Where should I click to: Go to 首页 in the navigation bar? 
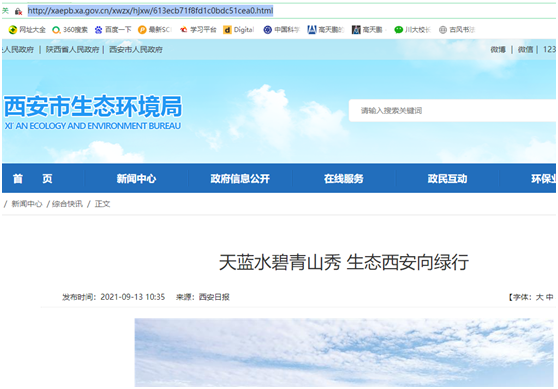(32, 179)
